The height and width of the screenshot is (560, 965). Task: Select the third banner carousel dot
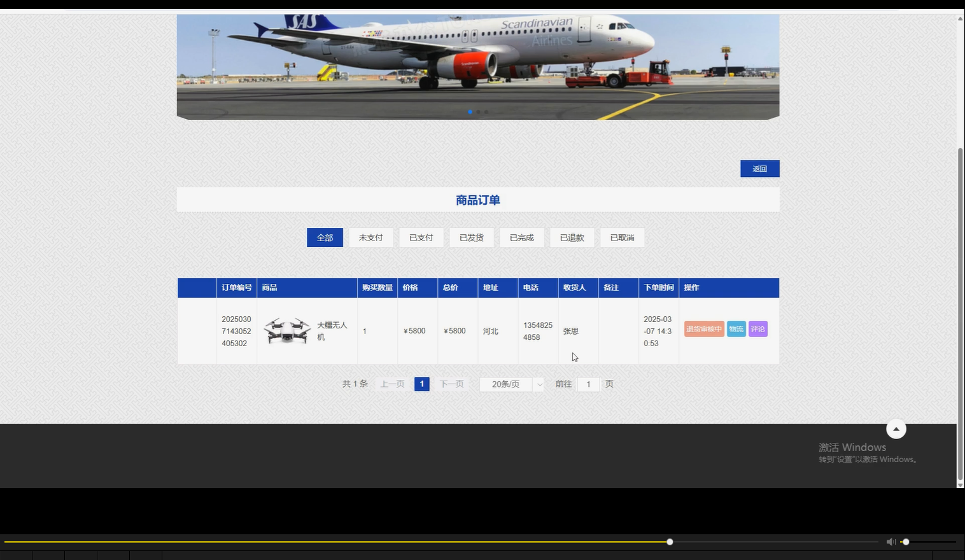pos(486,112)
